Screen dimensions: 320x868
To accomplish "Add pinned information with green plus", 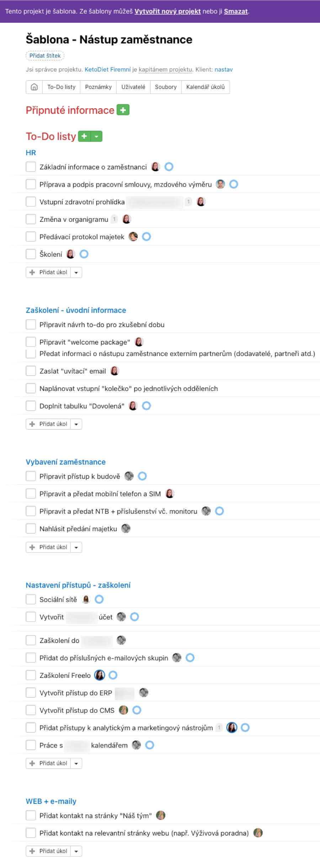I will click(x=123, y=110).
